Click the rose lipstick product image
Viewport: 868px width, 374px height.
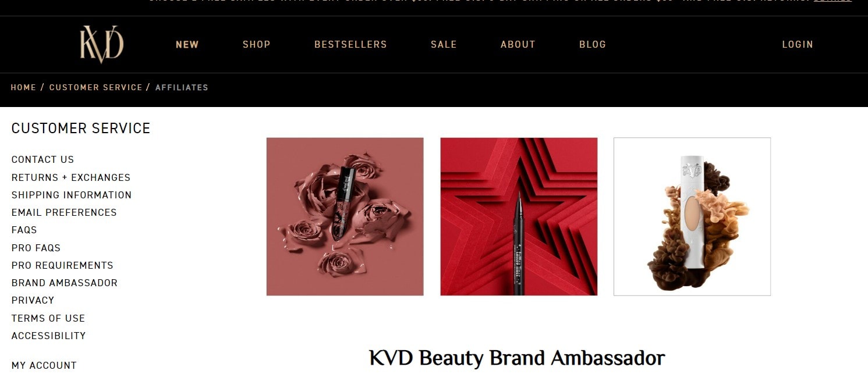(345, 216)
